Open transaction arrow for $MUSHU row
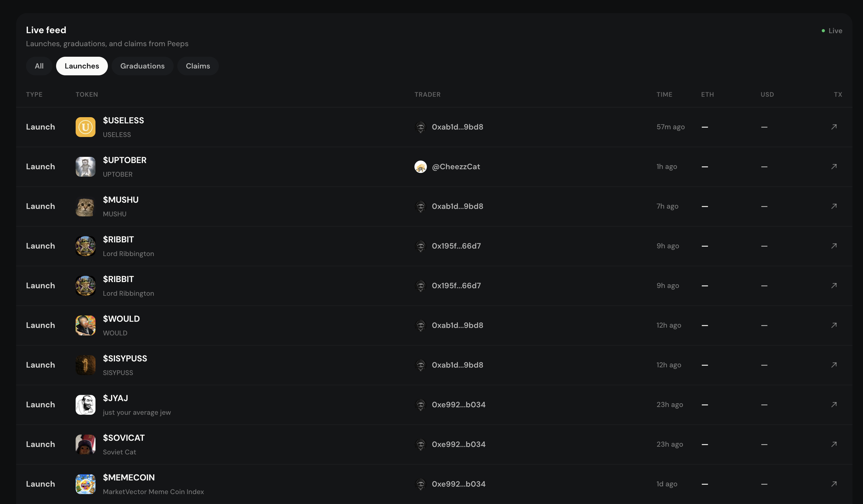Viewport: 863px width, 504px height. [834, 206]
